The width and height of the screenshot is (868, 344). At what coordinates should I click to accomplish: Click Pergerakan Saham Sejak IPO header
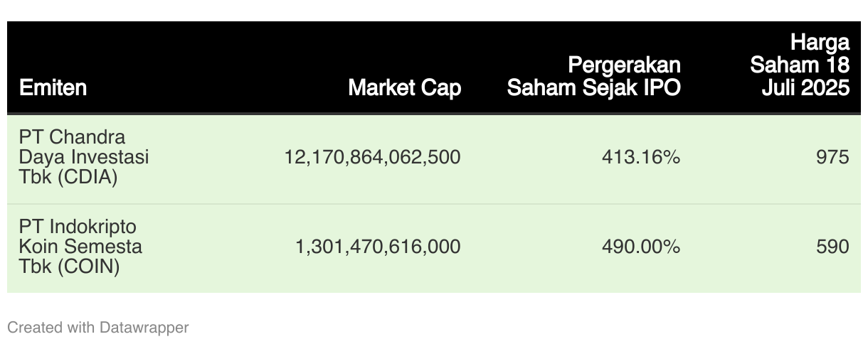tap(593, 77)
